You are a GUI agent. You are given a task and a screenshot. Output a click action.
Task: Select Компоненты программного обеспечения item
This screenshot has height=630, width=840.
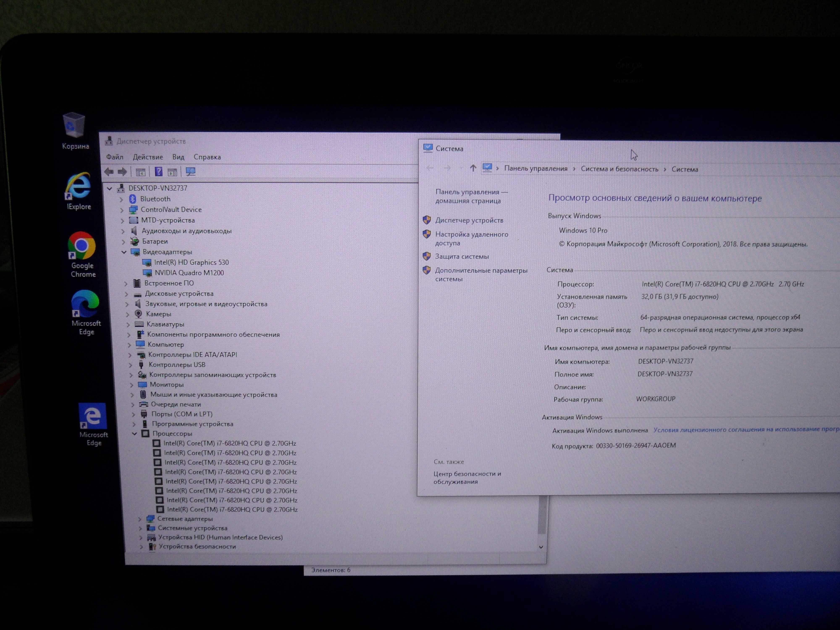[213, 335]
